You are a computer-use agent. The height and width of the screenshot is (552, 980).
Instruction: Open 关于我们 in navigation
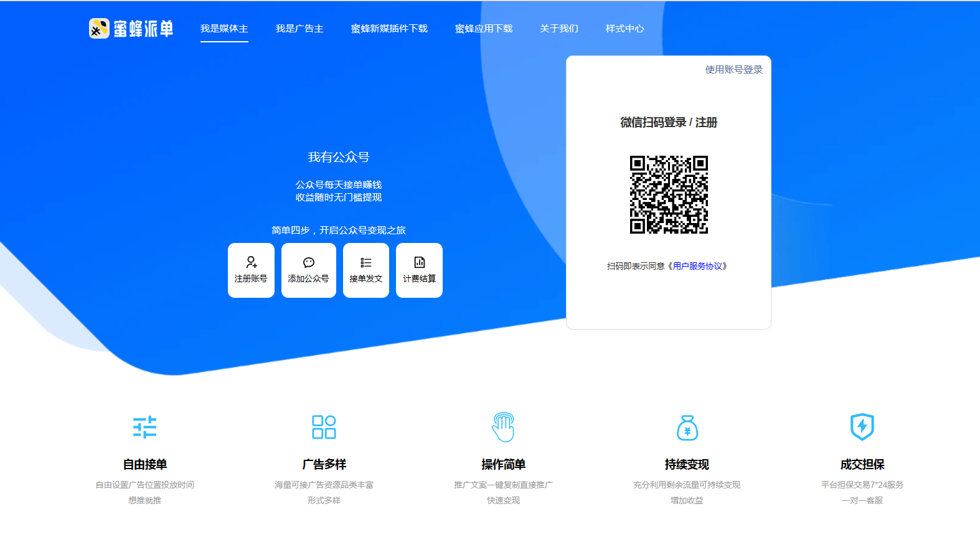pos(559,29)
